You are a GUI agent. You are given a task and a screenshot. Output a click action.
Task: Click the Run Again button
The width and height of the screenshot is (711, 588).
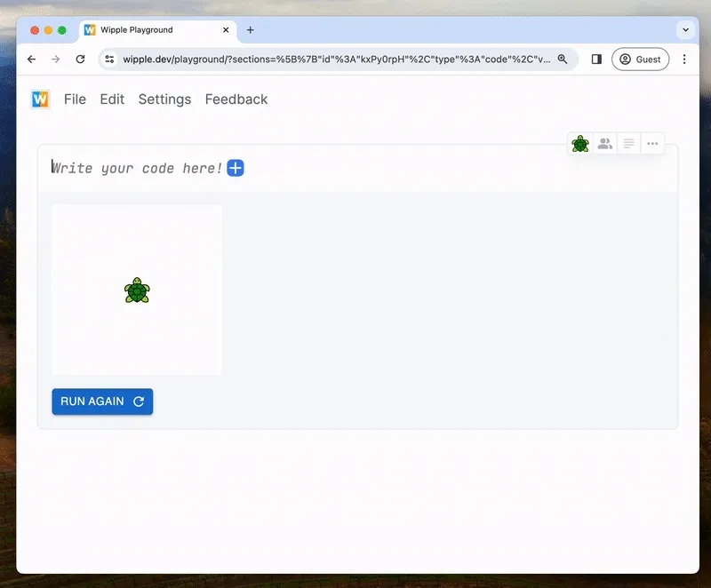(x=102, y=401)
